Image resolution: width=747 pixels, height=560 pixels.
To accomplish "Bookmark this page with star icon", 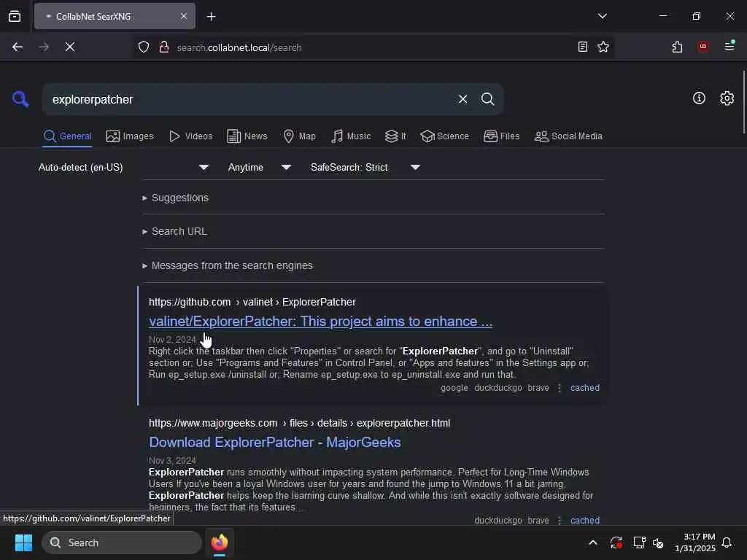I will 603,47.
